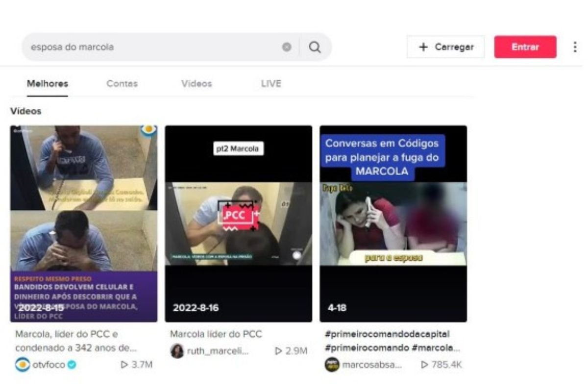Click the verified badge next to otvfoco
This screenshot has height=392, width=588.
click(72, 365)
